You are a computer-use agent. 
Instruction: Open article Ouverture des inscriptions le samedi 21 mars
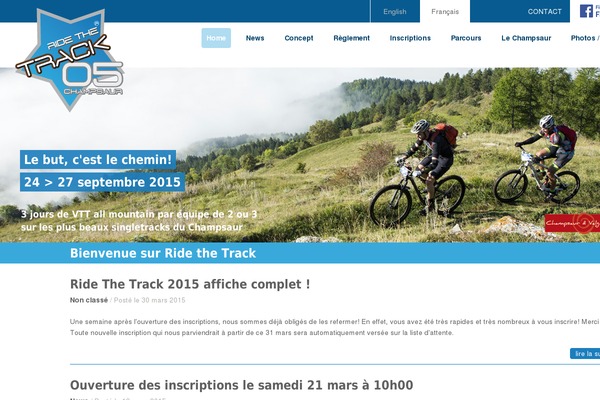pos(241,385)
